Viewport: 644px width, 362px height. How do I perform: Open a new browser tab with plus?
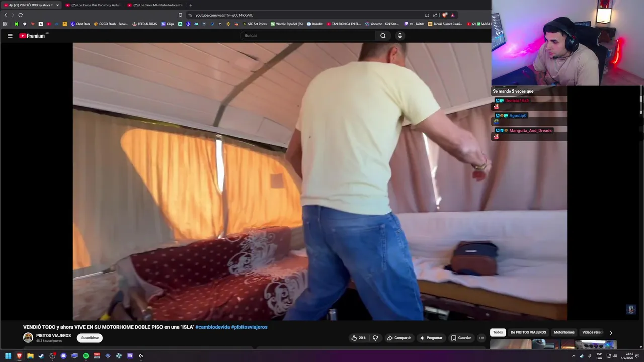pos(190,5)
